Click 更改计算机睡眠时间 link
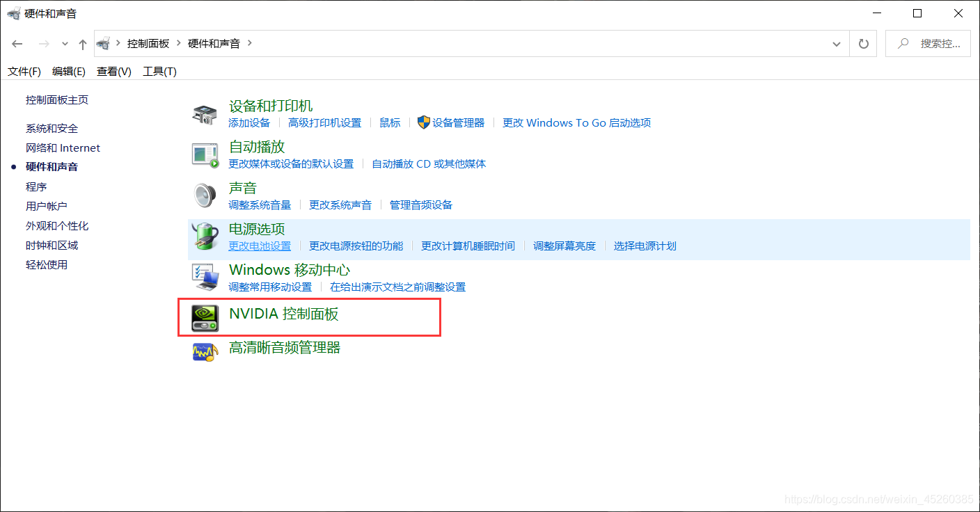 coord(468,246)
